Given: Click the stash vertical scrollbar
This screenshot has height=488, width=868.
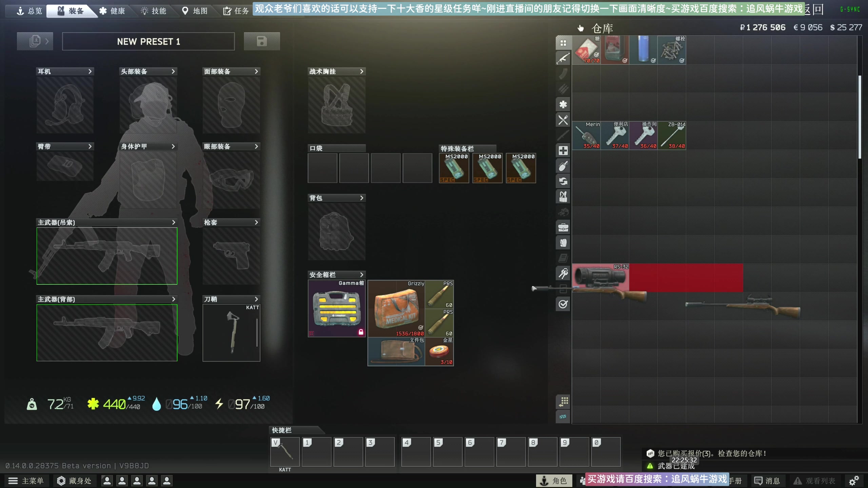Looking at the screenshot, I should tap(860, 117).
